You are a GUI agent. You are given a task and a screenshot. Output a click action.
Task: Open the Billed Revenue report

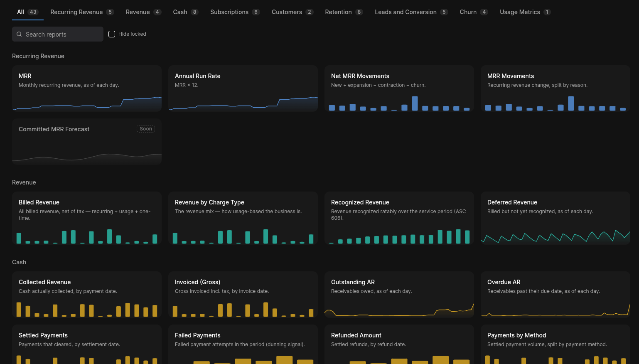click(87, 218)
